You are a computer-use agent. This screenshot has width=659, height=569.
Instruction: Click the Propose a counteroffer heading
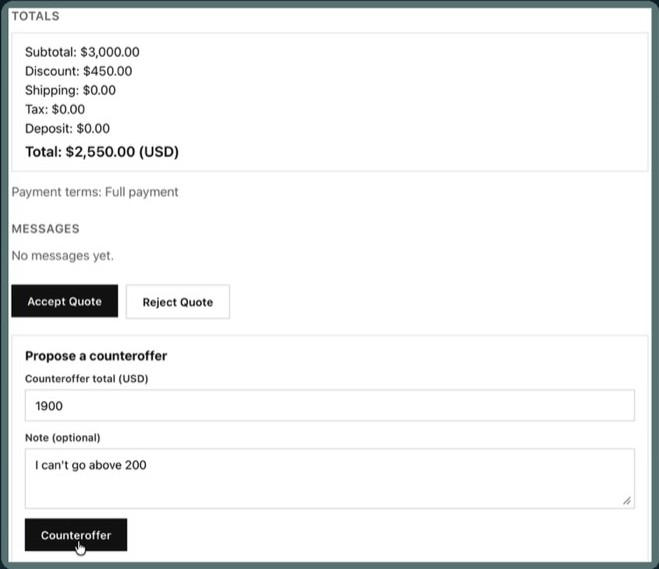pyautogui.click(x=96, y=356)
